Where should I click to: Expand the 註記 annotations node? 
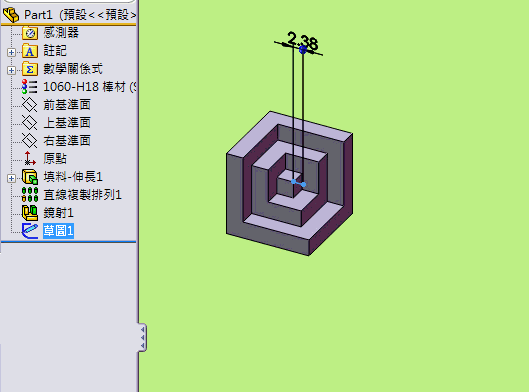point(11,52)
